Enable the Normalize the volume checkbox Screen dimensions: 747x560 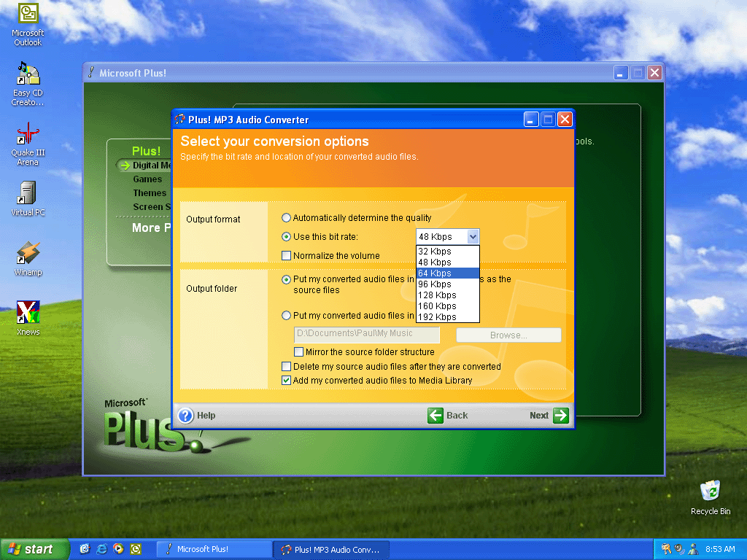287,256
